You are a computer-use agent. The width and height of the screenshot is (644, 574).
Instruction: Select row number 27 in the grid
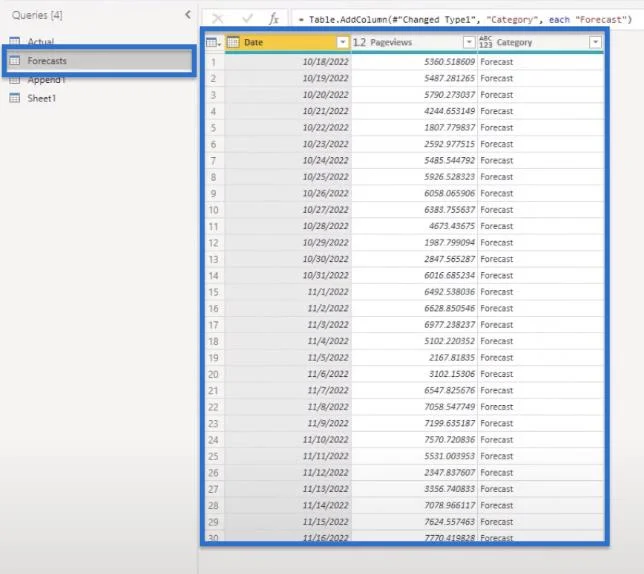[x=214, y=489]
